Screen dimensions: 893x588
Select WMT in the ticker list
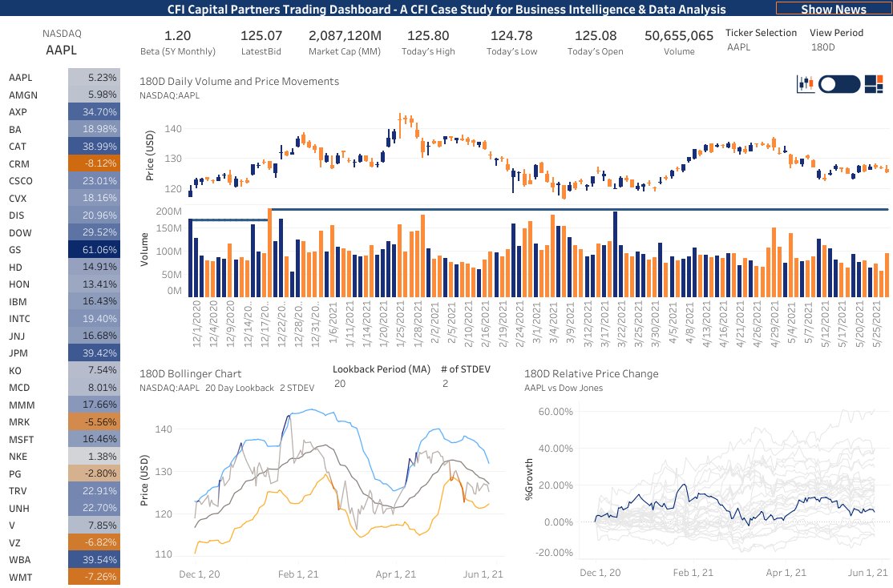click(21, 577)
